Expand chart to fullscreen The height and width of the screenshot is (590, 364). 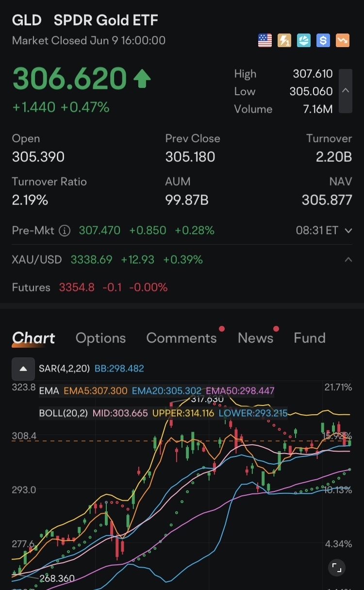336,567
